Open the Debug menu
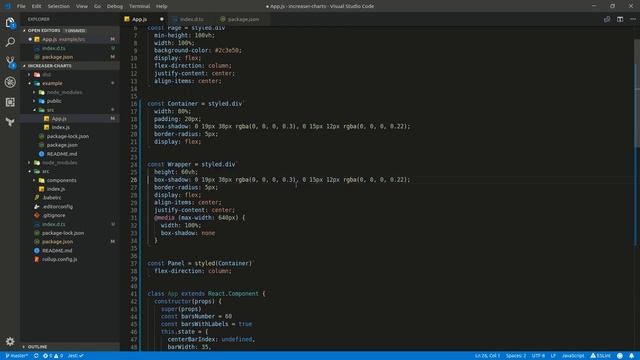This screenshot has width=640, height=360. 115,6
